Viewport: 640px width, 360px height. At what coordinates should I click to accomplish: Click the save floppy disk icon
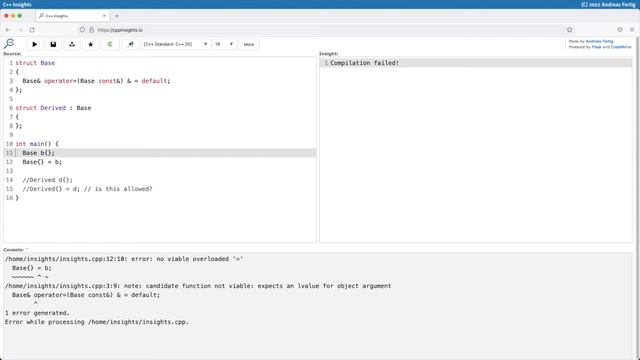[x=53, y=44]
